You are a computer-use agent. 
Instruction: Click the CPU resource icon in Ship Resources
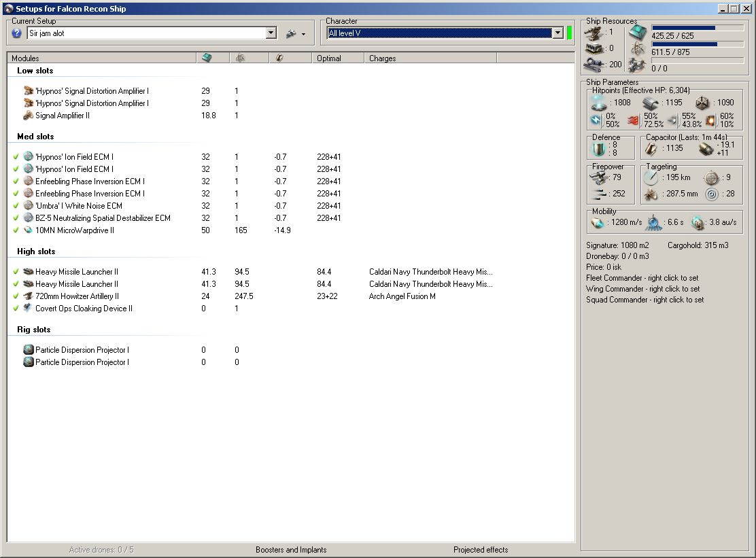tap(638, 33)
